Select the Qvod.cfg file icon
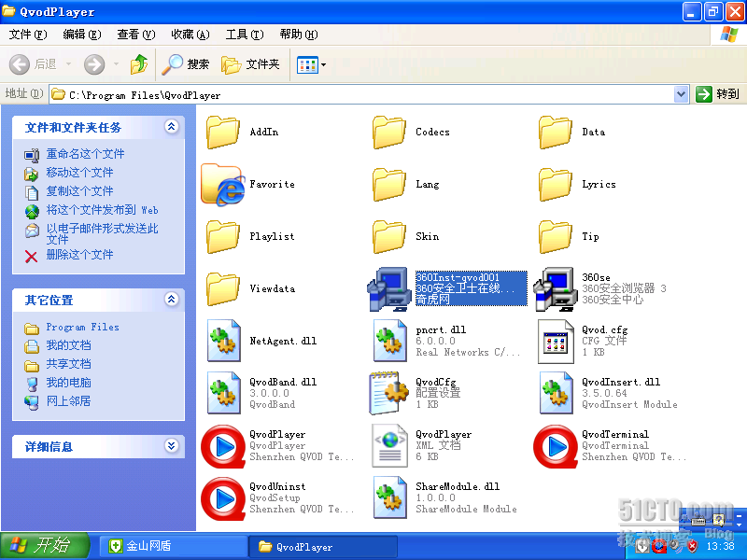The image size is (747, 560). 555,341
